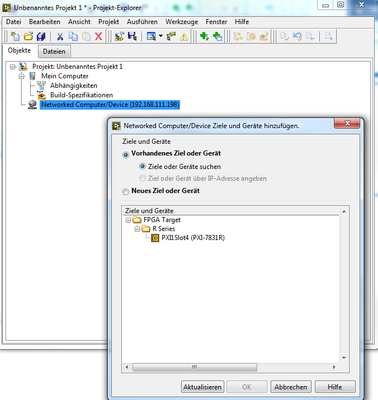Viewport: 378px width, 400px height.
Task: Click the horizontal scrollbar thumb in device list
Action: click(x=195, y=367)
